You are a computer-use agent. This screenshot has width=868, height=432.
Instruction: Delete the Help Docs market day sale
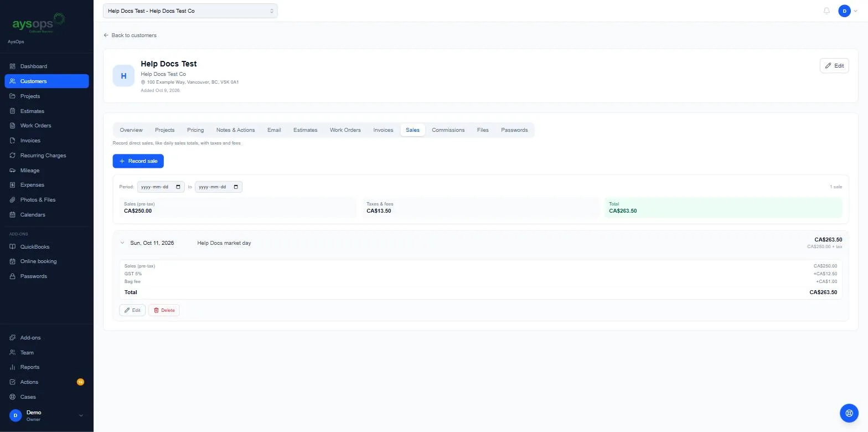(x=164, y=311)
